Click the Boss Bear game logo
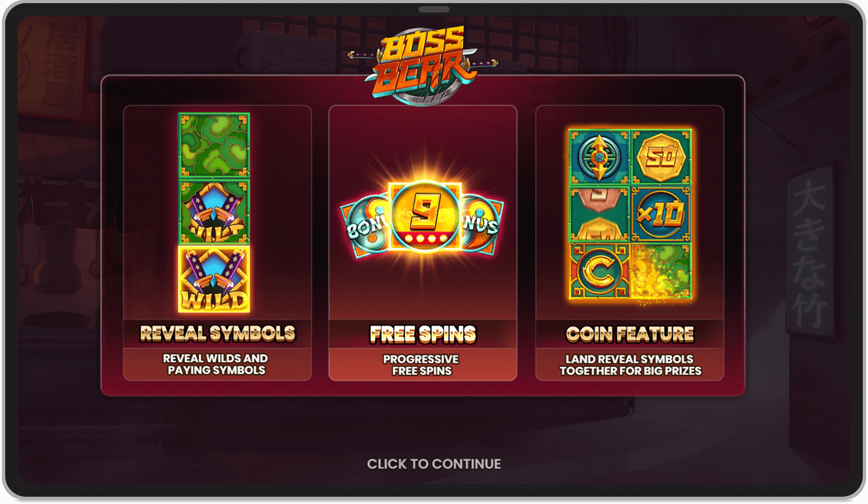This screenshot has height=504, width=868. (x=423, y=65)
